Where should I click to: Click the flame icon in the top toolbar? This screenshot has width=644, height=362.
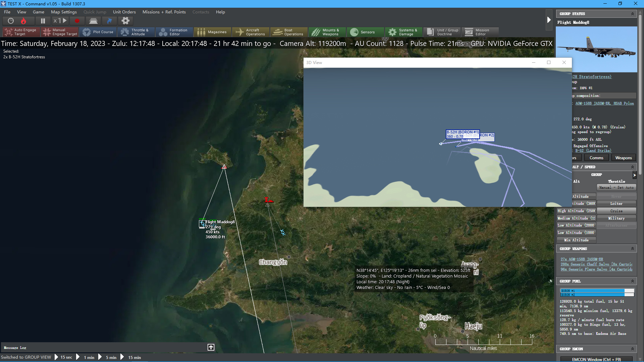(23, 21)
